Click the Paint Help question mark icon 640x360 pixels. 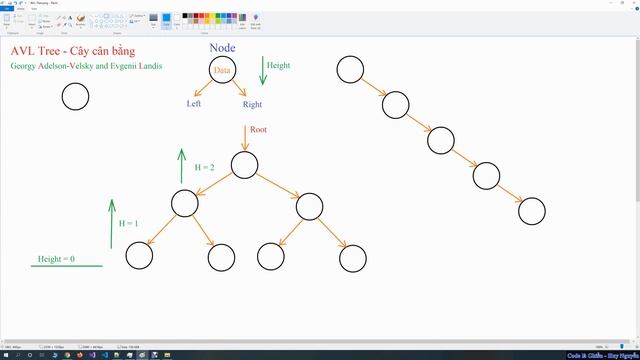[636, 9]
